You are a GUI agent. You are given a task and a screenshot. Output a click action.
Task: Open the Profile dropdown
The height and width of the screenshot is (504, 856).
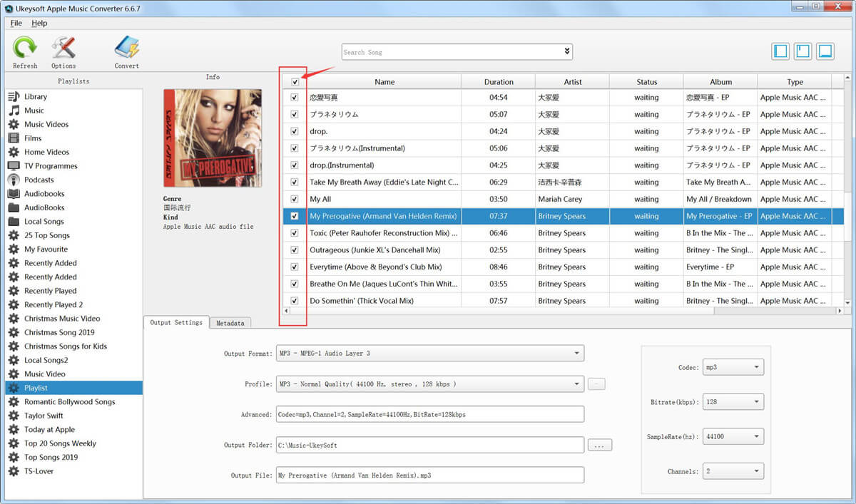pos(430,384)
